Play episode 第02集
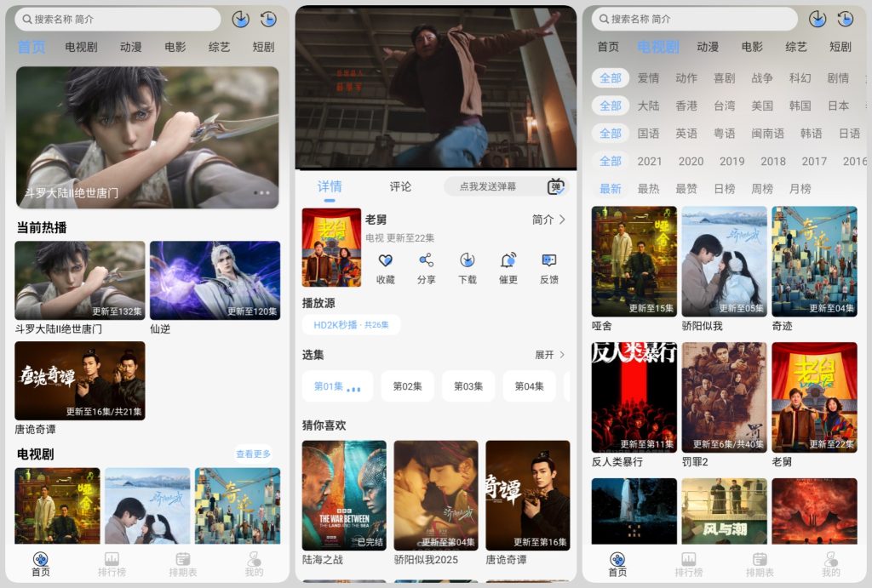 point(407,386)
